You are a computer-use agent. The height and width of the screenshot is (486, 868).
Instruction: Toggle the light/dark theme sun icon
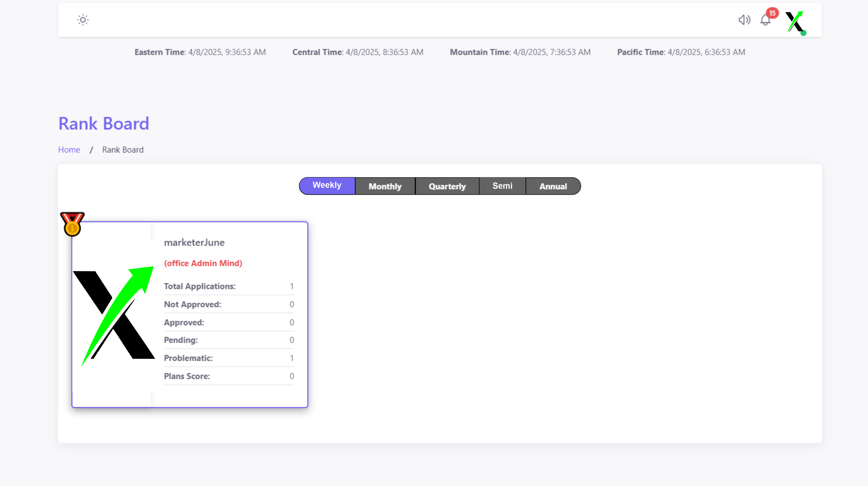[x=83, y=20]
